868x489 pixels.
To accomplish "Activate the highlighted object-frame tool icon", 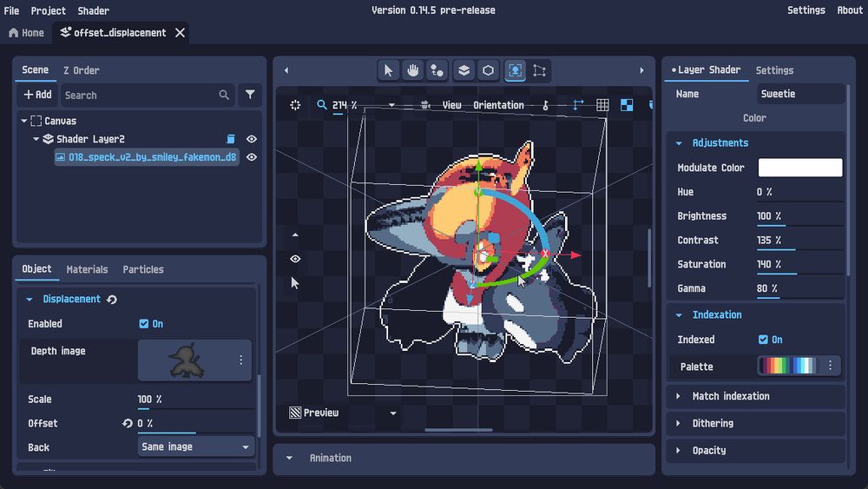I will tap(515, 70).
